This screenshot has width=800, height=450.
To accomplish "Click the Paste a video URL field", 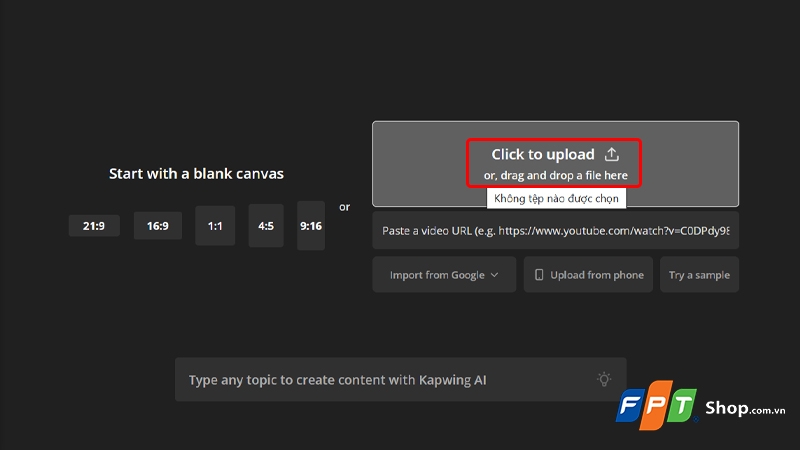I will [556, 231].
